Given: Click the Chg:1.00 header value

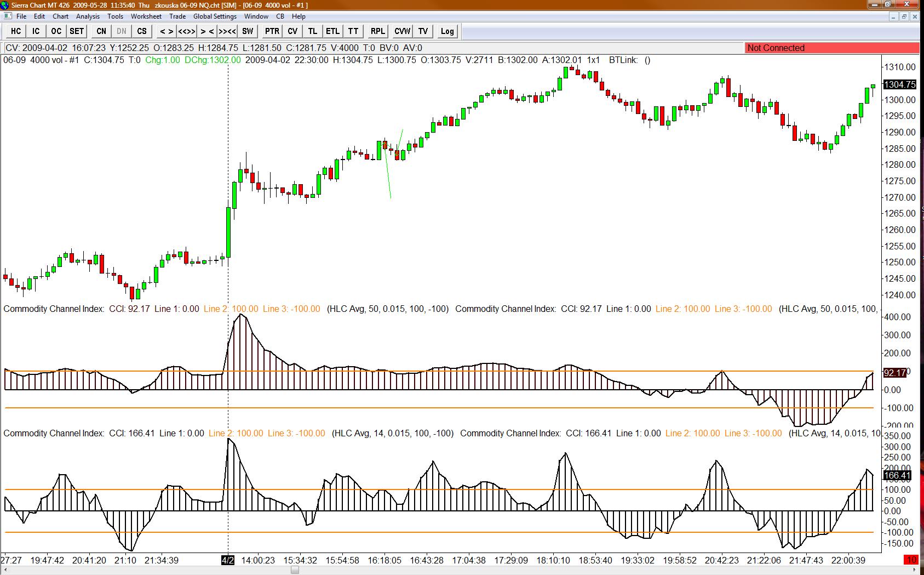Looking at the screenshot, I should coord(163,60).
